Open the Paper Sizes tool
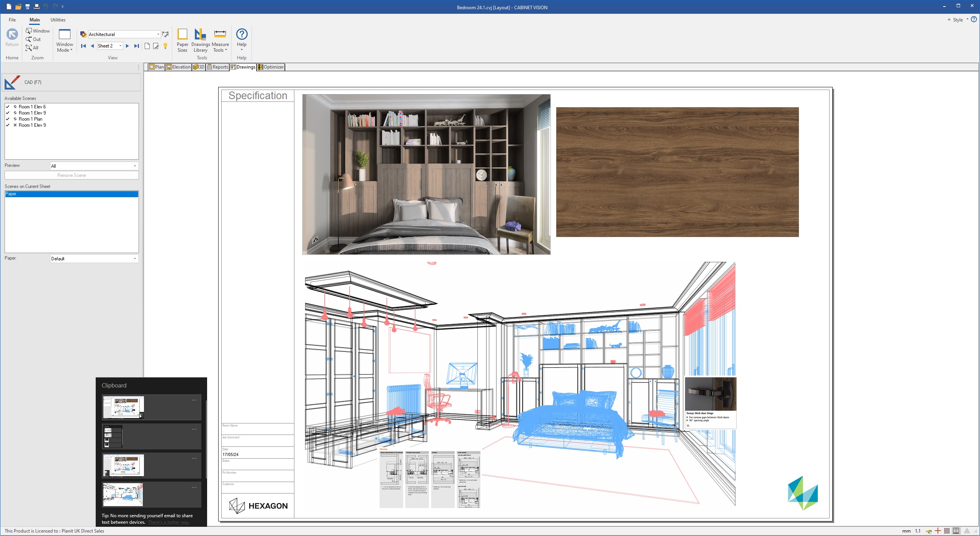Image resolution: width=980 pixels, height=536 pixels. pyautogui.click(x=182, y=40)
